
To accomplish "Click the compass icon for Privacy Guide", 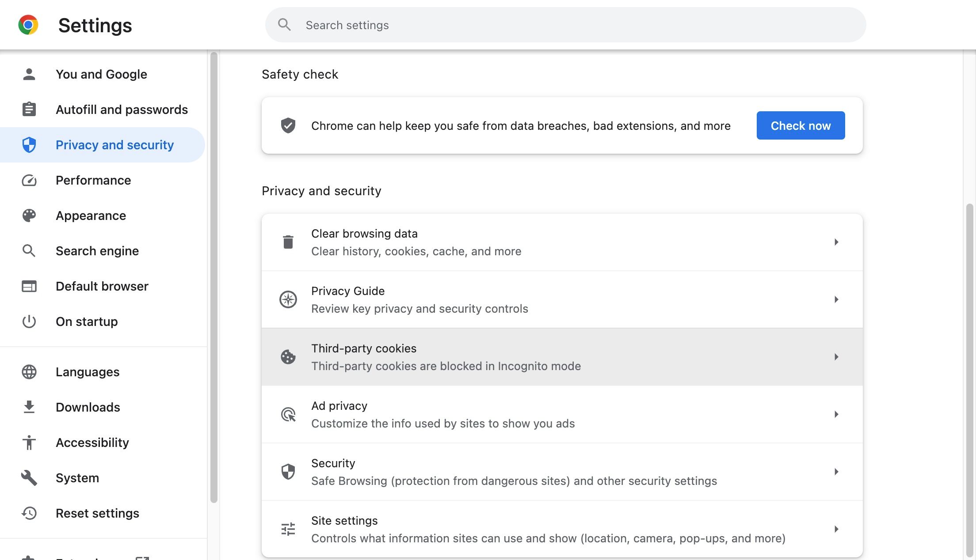I will point(288,299).
